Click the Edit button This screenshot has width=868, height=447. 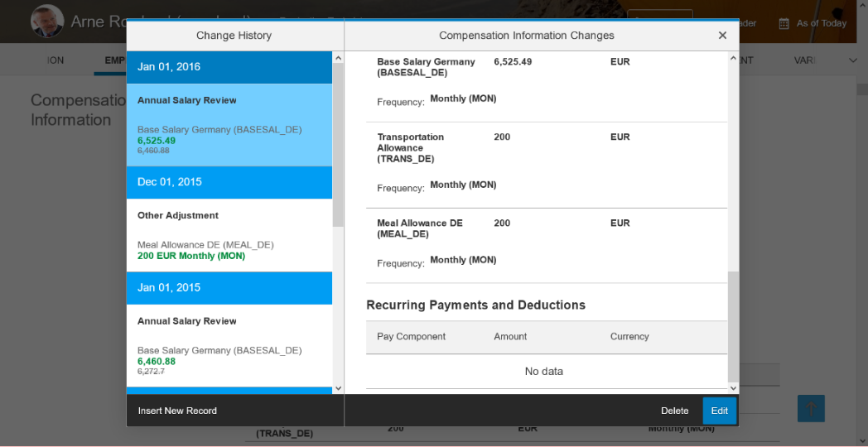point(720,411)
